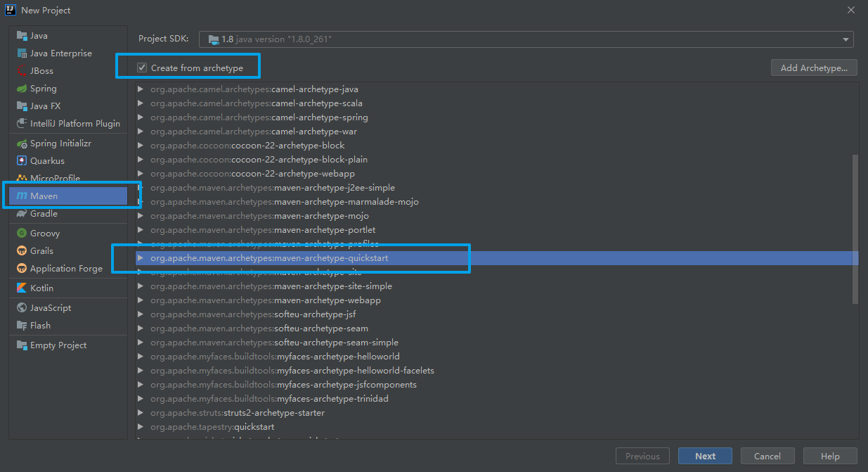Click the Next button
The width and height of the screenshot is (868, 472).
pos(705,456)
